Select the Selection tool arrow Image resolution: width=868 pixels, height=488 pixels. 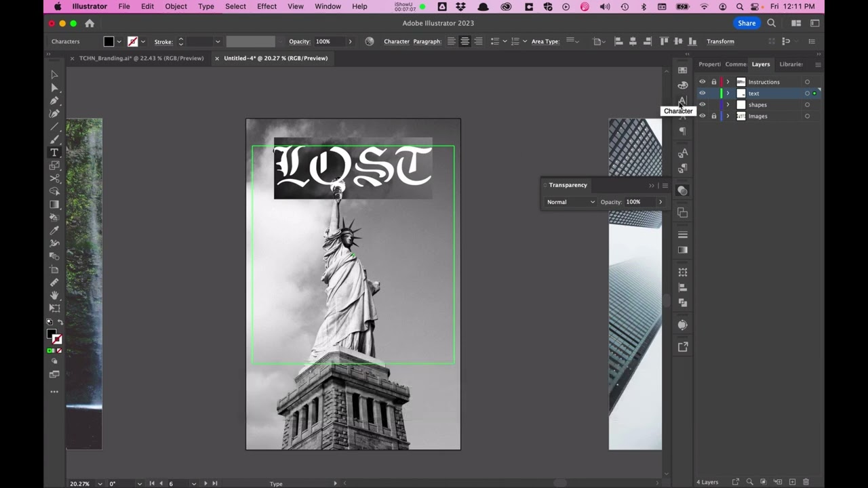pos(54,75)
